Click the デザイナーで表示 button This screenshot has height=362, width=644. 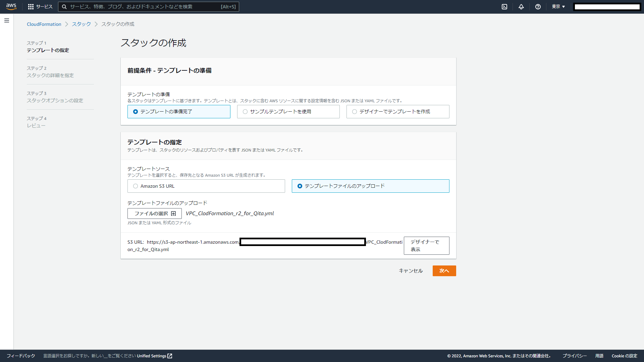(x=426, y=246)
